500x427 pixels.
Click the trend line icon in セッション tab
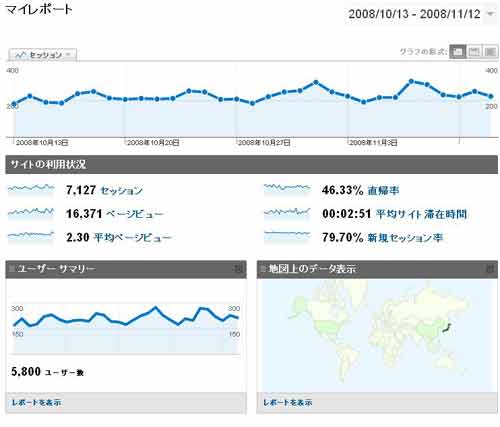(21, 55)
